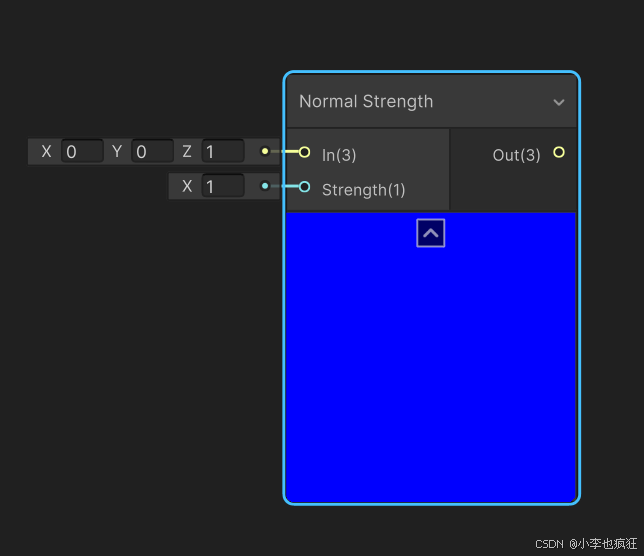Click the Out(3) output port
The width and height of the screenshot is (644, 556).
tap(559, 152)
